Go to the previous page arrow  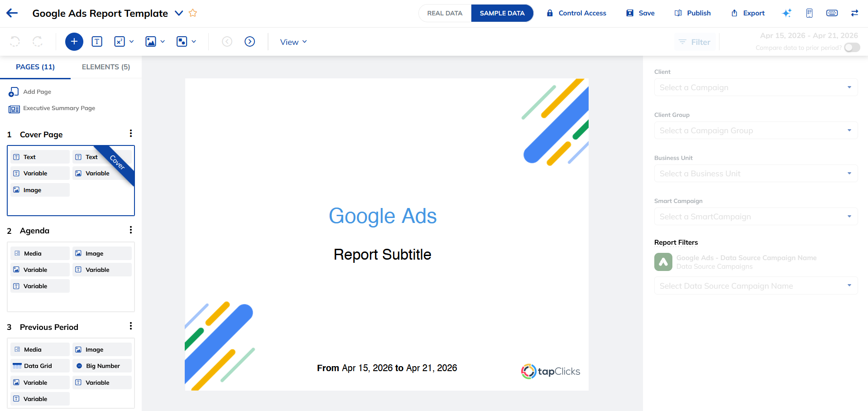point(227,42)
